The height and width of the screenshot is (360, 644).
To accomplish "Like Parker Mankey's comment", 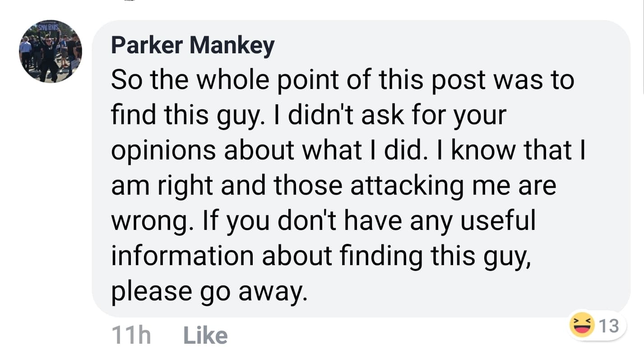I will tap(205, 336).
